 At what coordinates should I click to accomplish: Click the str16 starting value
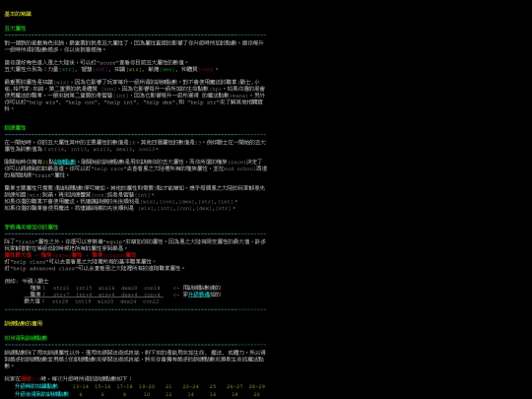pyautogui.click(x=56, y=149)
